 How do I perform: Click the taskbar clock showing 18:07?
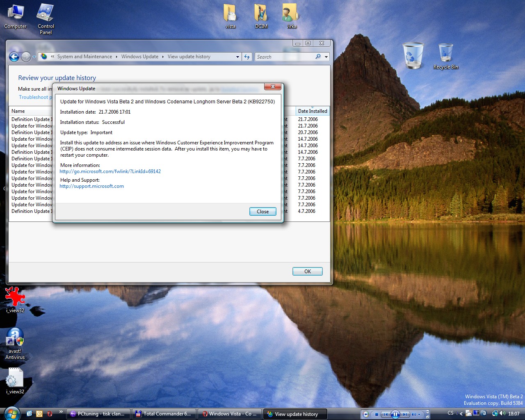click(514, 414)
